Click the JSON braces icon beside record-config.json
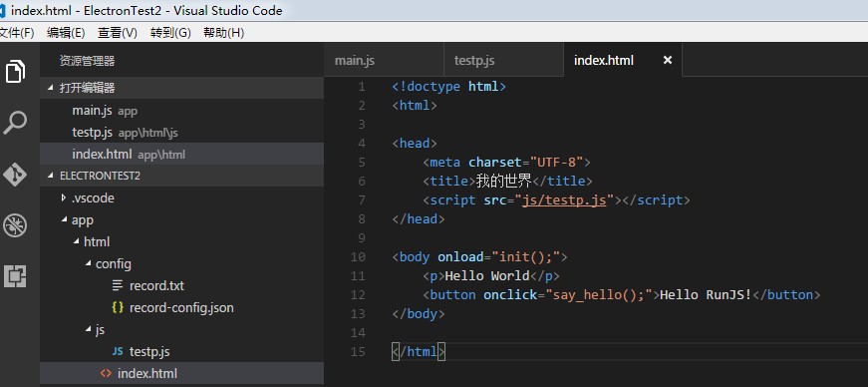The height and width of the screenshot is (387, 868). click(118, 308)
